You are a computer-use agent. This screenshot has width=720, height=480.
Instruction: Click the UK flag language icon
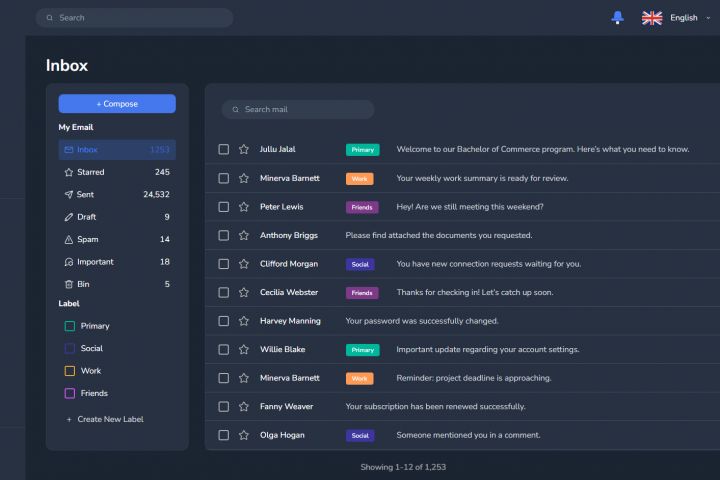(x=652, y=18)
